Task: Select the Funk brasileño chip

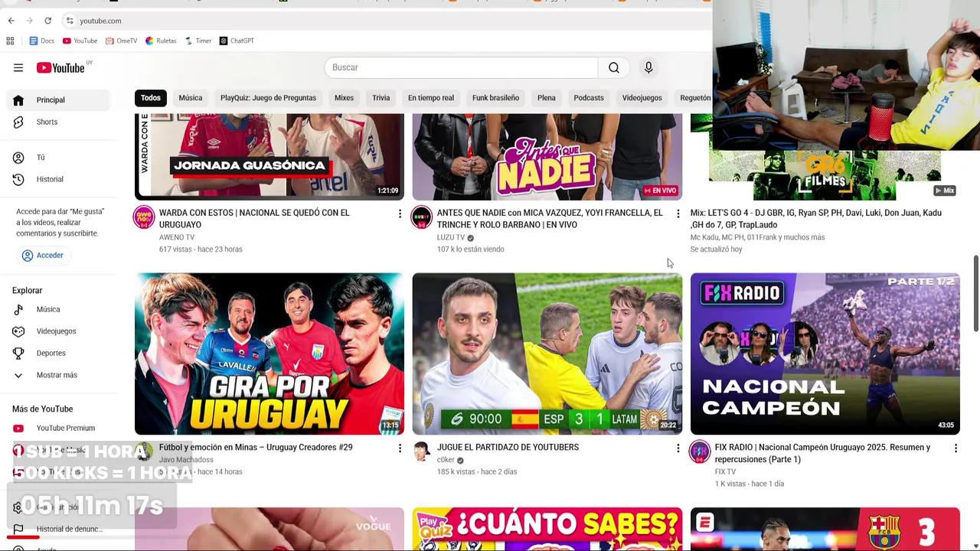Action: click(495, 98)
